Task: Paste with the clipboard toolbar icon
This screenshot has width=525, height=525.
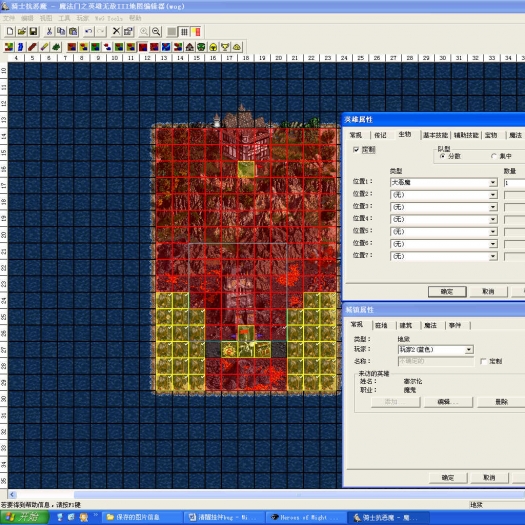Action: [x=73, y=31]
